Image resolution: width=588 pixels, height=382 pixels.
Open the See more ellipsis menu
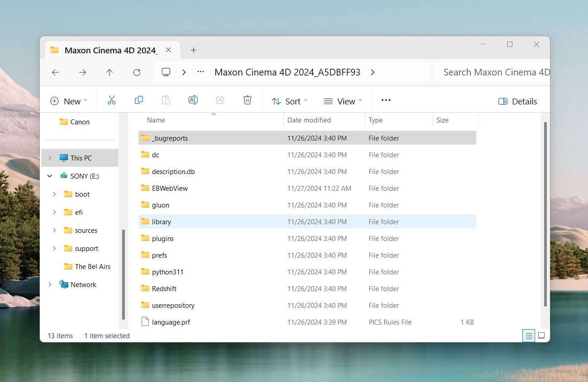point(386,100)
